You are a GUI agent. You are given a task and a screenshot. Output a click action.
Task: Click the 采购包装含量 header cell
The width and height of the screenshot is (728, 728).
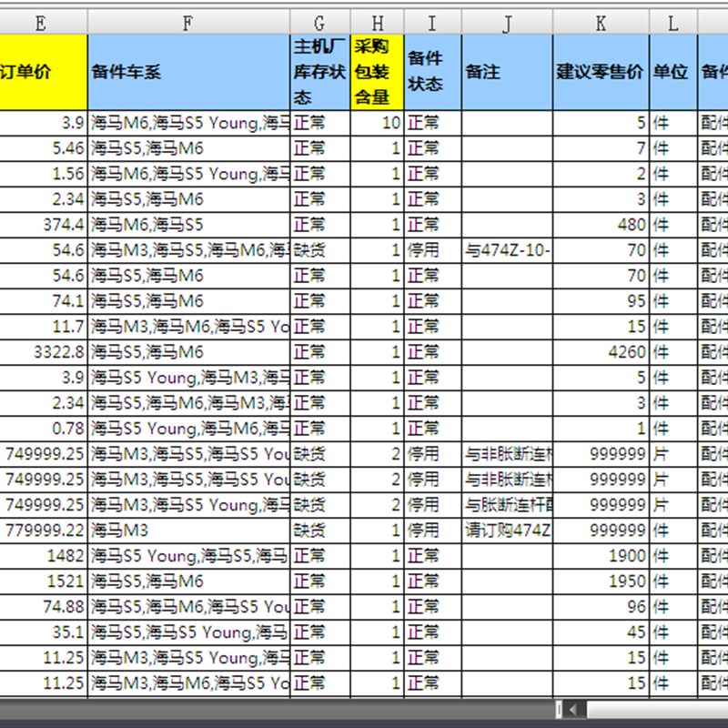(378, 73)
